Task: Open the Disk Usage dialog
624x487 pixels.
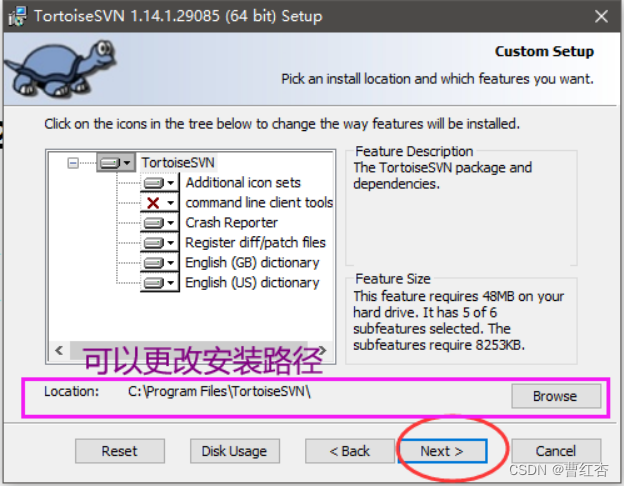Action: tap(234, 451)
